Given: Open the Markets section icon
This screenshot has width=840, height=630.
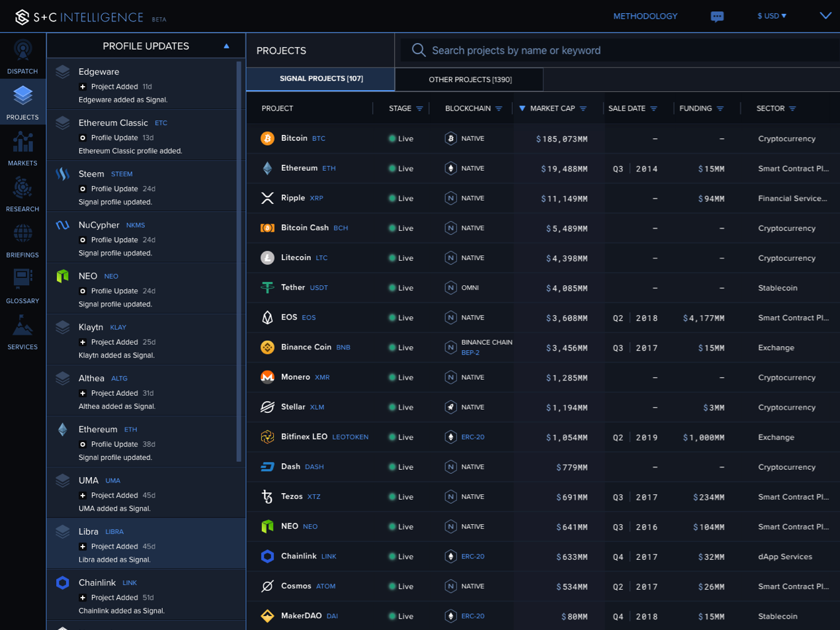Looking at the screenshot, I should point(23,142).
